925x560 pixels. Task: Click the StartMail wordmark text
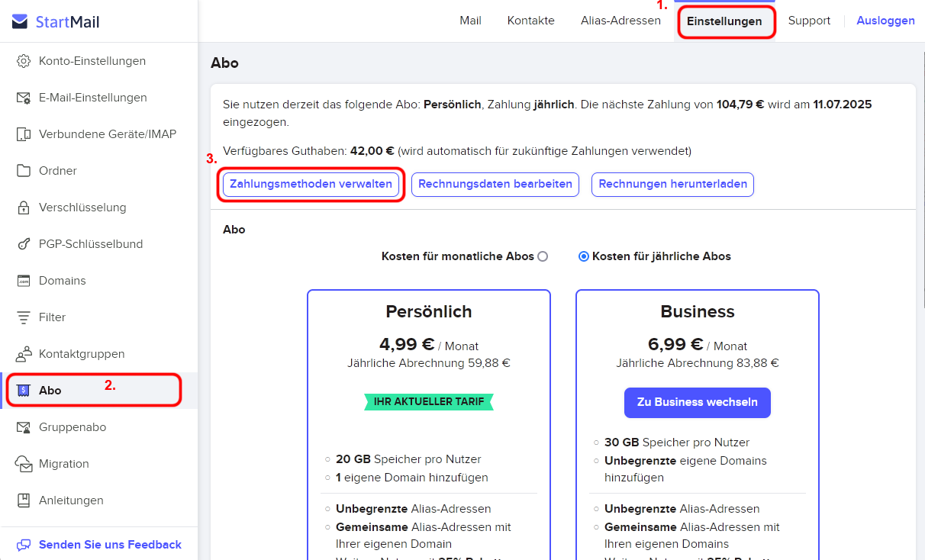(x=67, y=22)
